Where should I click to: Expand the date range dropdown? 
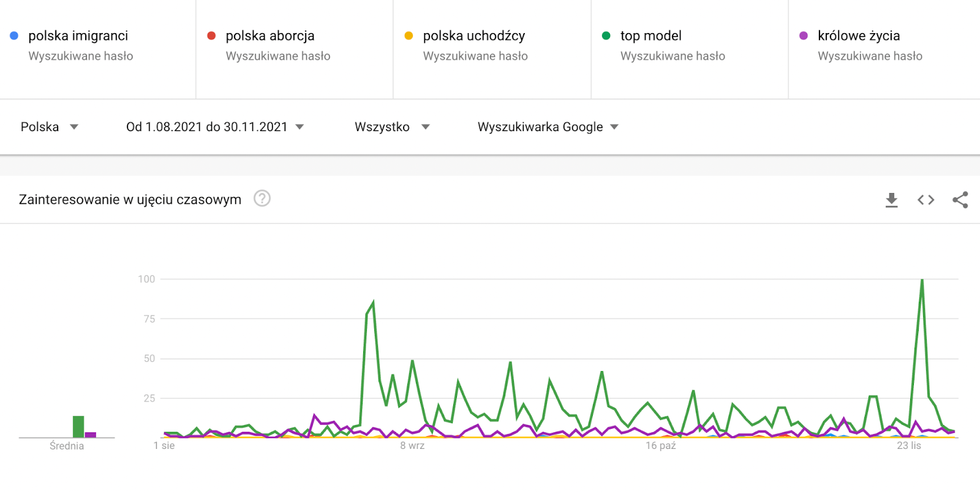[x=214, y=127]
